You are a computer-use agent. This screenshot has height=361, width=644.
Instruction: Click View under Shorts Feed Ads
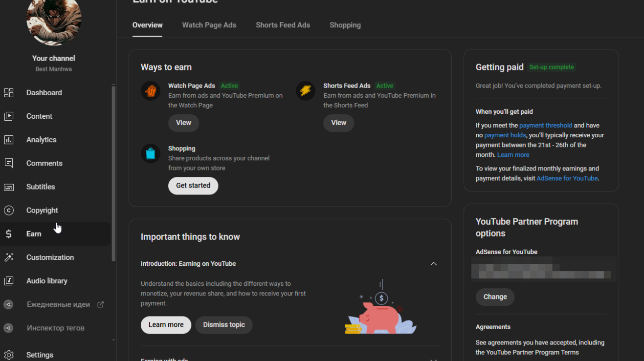pyautogui.click(x=338, y=123)
